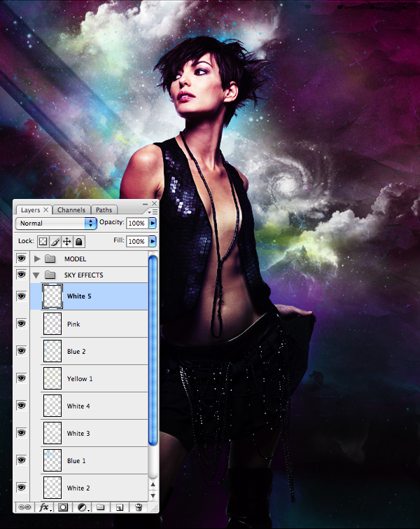Lock image pixels brush icon
Viewport: 420px width, 529px height.
click(55, 241)
